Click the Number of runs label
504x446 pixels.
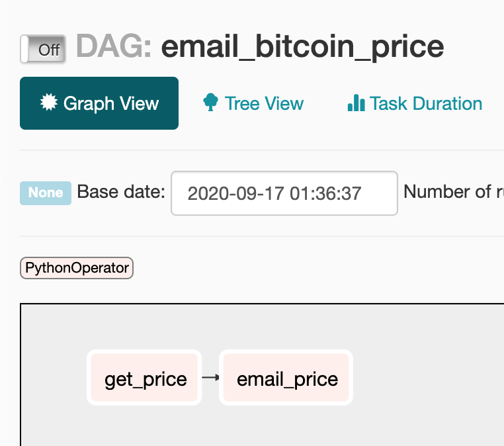point(454,192)
